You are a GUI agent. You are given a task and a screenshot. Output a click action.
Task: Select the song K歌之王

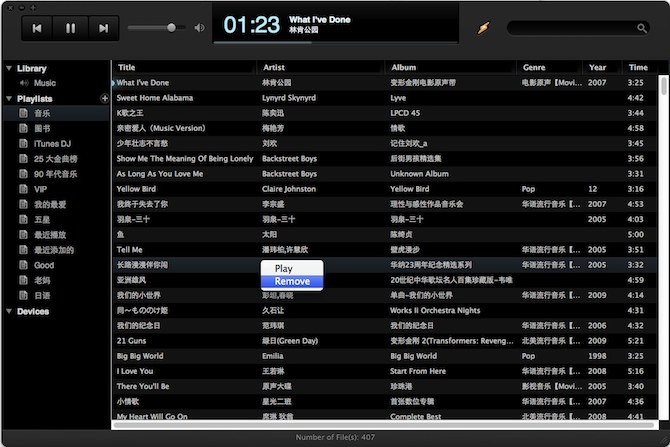pos(130,113)
